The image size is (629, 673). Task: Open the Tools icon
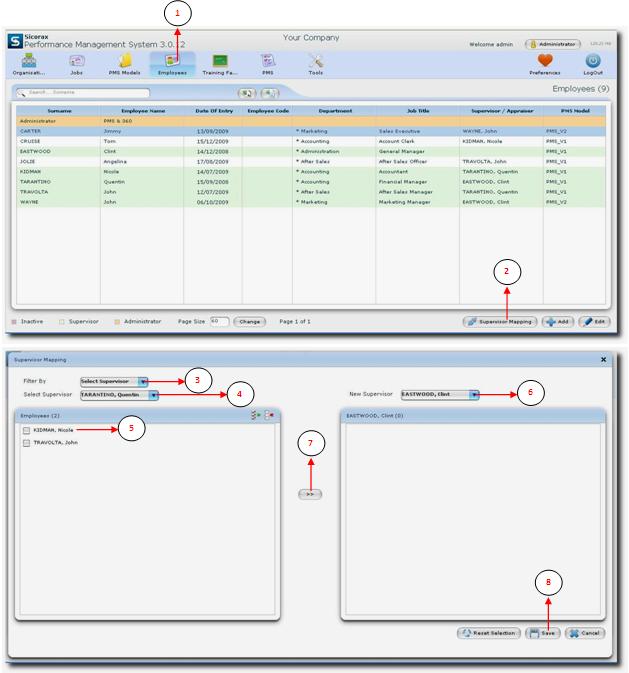[316, 61]
